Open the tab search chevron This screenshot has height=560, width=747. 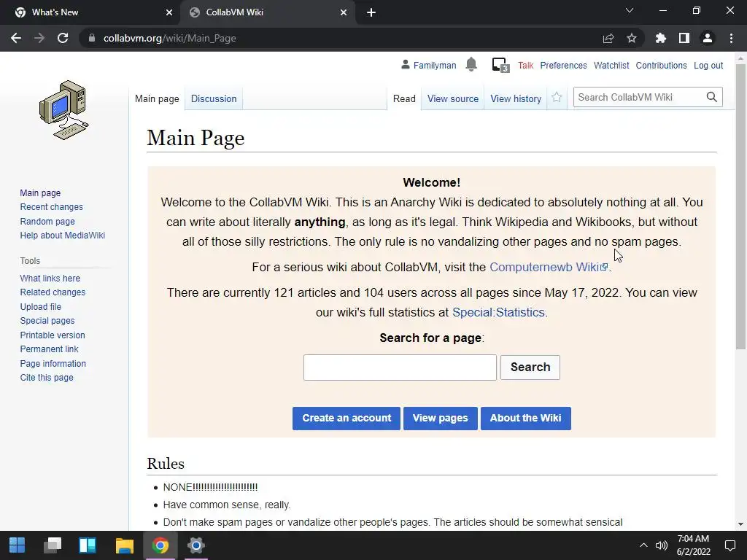pyautogui.click(x=630, y=10)
